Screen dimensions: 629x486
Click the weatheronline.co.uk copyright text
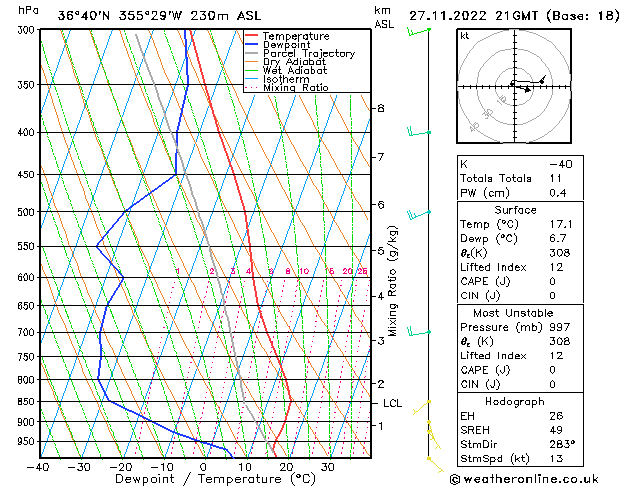pyautogui.click(x=524, y=479)
